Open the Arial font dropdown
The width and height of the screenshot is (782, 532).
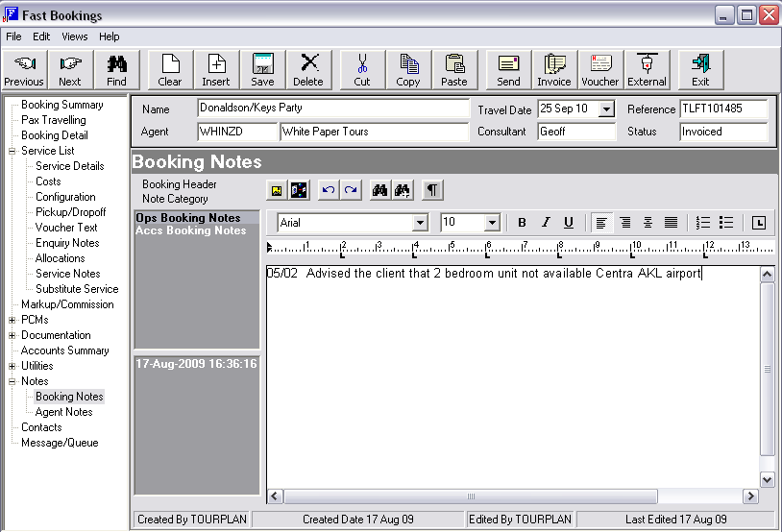pos(419,223)
